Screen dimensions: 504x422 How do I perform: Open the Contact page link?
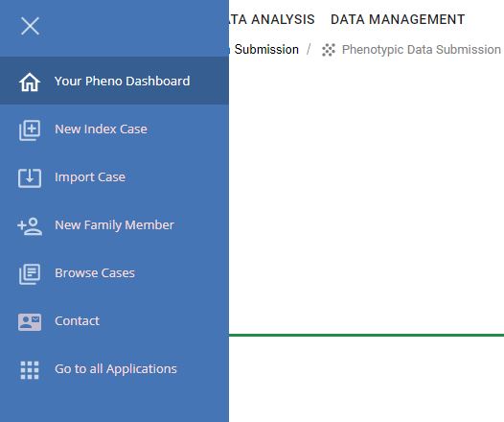tap(78, 320)
